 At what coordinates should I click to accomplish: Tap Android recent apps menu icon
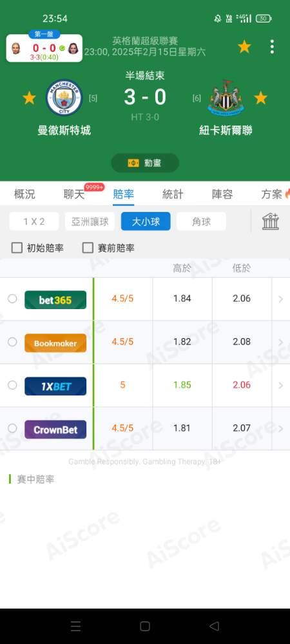(x=75, y=626)
